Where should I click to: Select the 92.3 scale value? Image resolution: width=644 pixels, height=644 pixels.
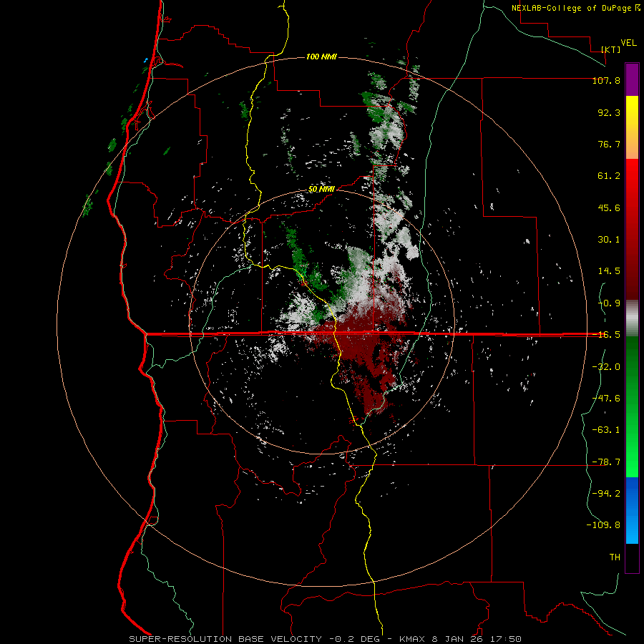[609, 112]
